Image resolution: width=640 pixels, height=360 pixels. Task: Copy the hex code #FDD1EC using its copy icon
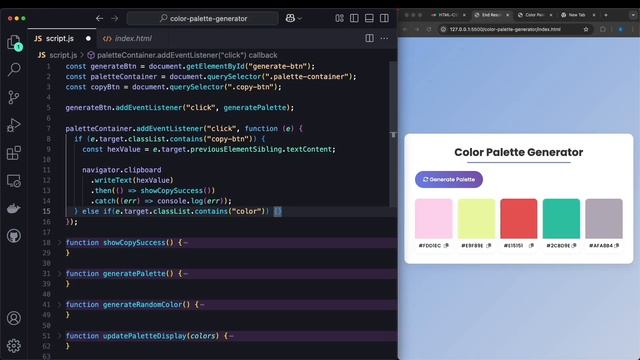click(446, 246)
